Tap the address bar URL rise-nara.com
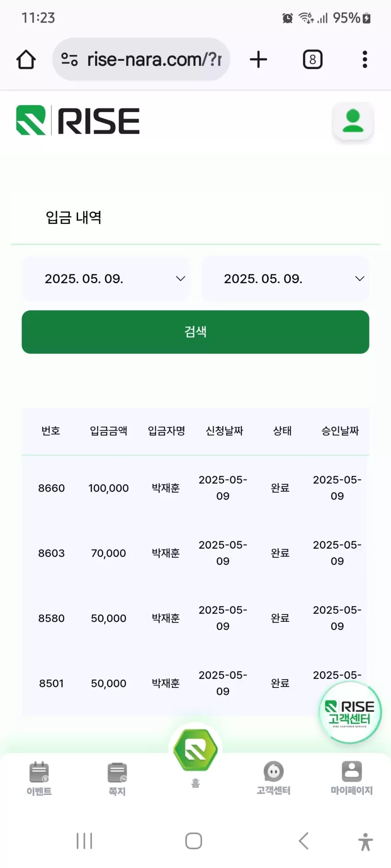 [155, 59]
